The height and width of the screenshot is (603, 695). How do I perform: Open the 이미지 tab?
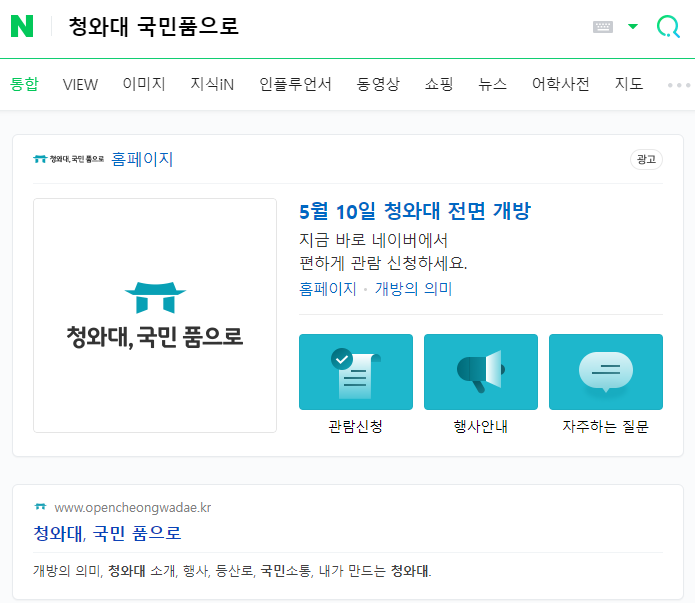[x=144, y=84]
